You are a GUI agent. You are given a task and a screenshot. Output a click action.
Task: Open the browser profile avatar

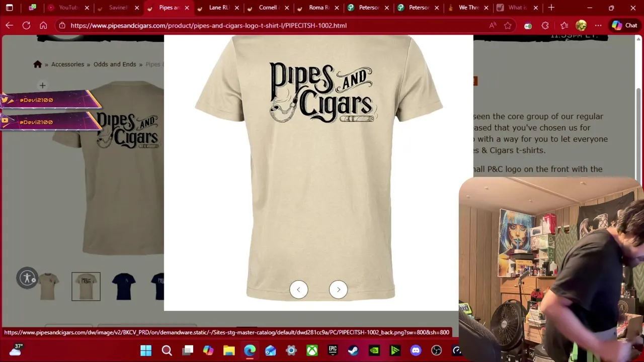(581, 25)
